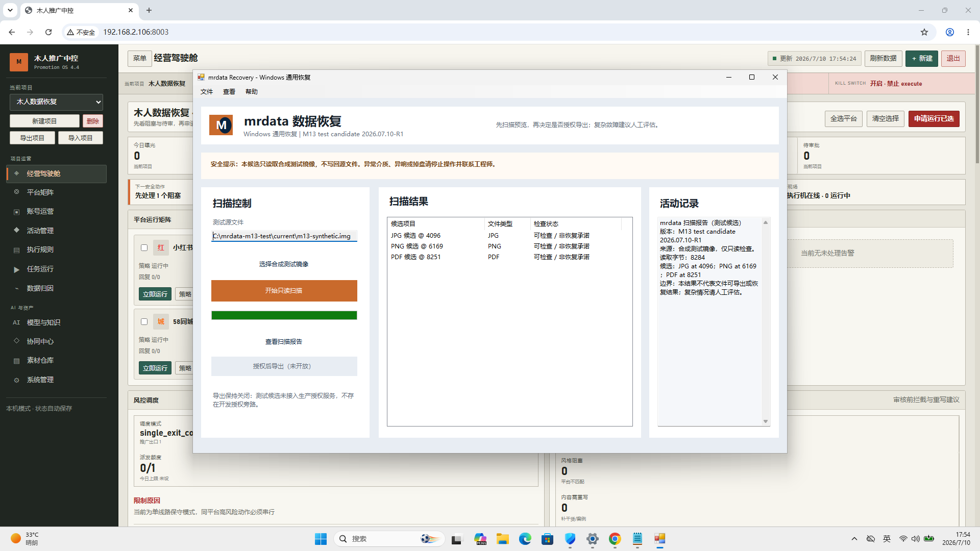The height and width of the screenshot is (551, 980).
Task: Open the 文件 menu in mrdata
Action: 207,92
